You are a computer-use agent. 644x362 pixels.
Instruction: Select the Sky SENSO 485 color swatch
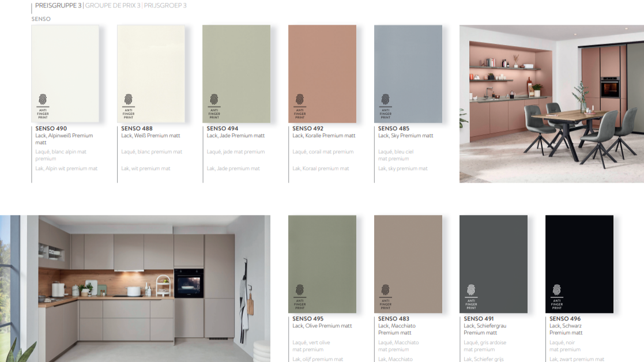point(408,74)
